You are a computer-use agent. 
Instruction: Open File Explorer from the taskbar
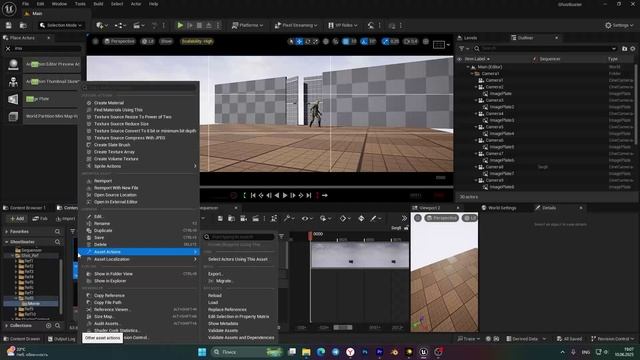pyautogui.click(x=306, y=352)
